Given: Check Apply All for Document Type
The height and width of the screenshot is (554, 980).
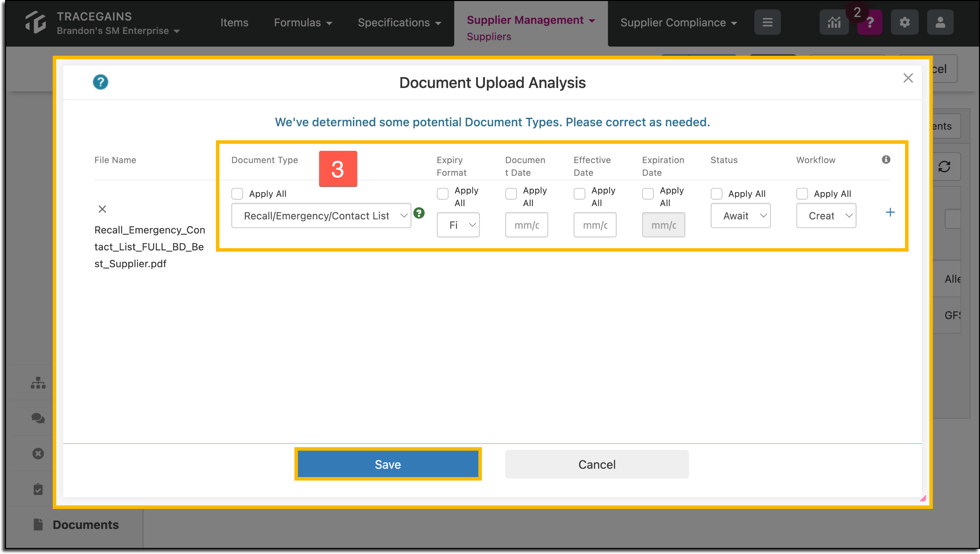Looking at the screenshot, I should pyautogui.click(x=237, y=194).
